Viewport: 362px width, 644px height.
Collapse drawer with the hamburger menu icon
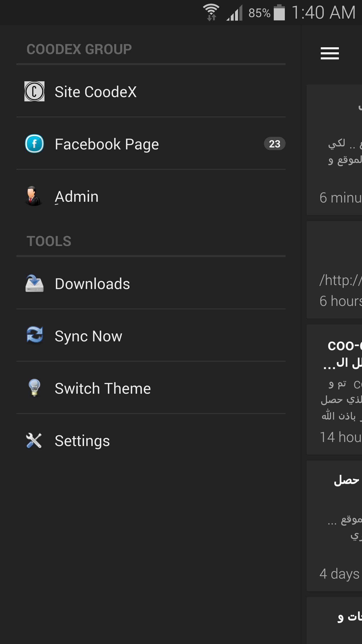point(330,53)
